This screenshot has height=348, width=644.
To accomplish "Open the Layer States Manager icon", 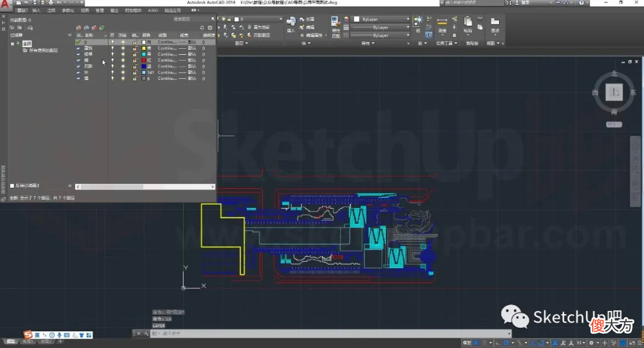I will point(30,28).
